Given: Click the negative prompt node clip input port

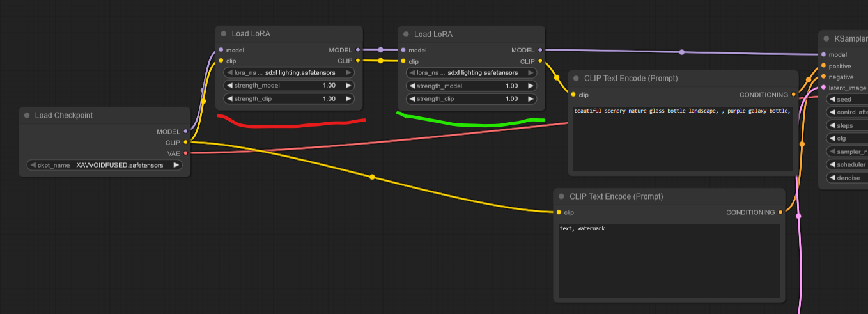Looking at the screenshot, I should 559,212.
